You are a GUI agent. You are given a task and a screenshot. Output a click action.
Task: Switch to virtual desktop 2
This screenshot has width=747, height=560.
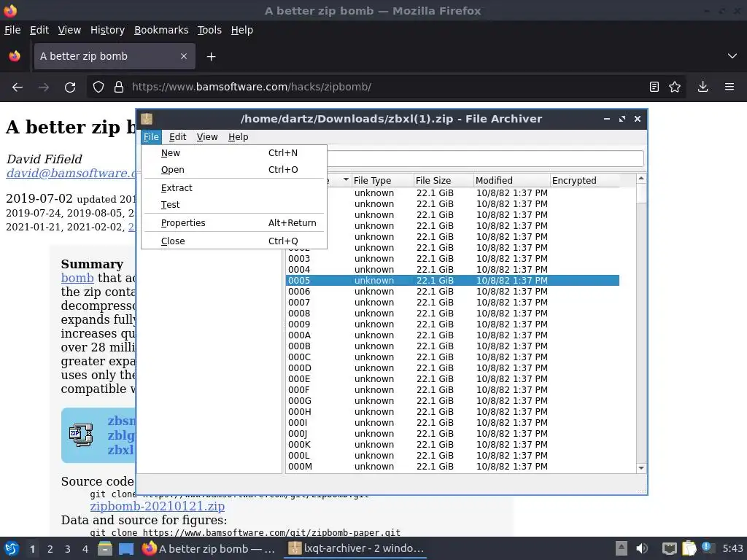point(50,549)
